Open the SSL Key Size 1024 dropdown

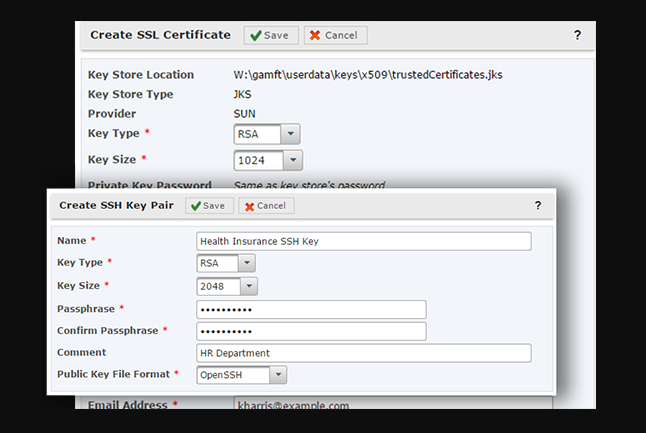(268, 160)
